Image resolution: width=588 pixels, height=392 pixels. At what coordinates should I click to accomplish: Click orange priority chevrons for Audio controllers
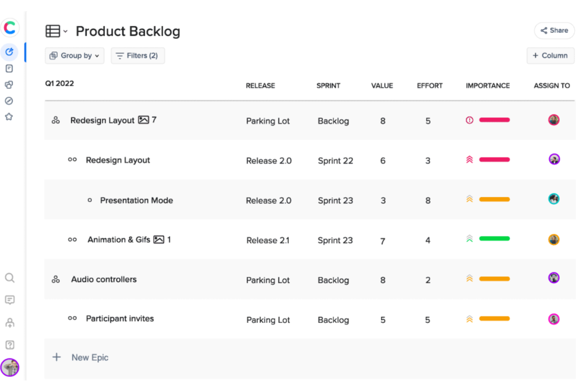[x=470, y=279]
